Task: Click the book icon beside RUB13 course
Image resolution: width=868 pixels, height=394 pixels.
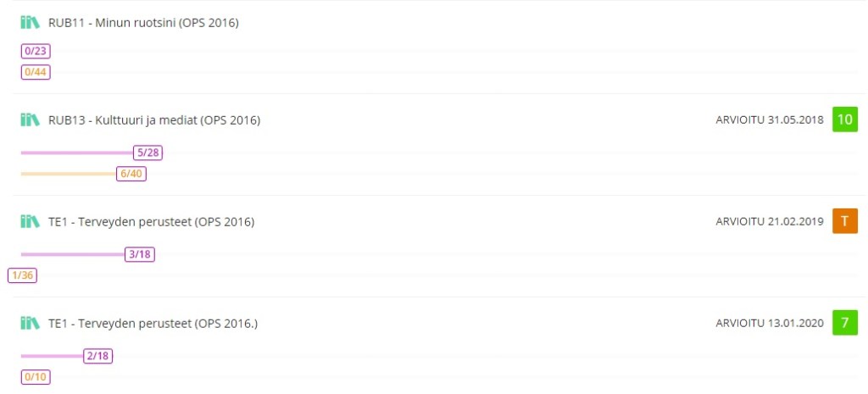Action: pos(30,120)
